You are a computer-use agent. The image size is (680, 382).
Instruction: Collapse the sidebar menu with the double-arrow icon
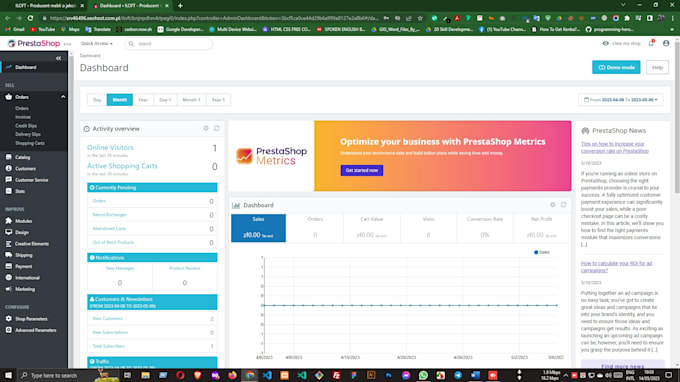(59, 58)
